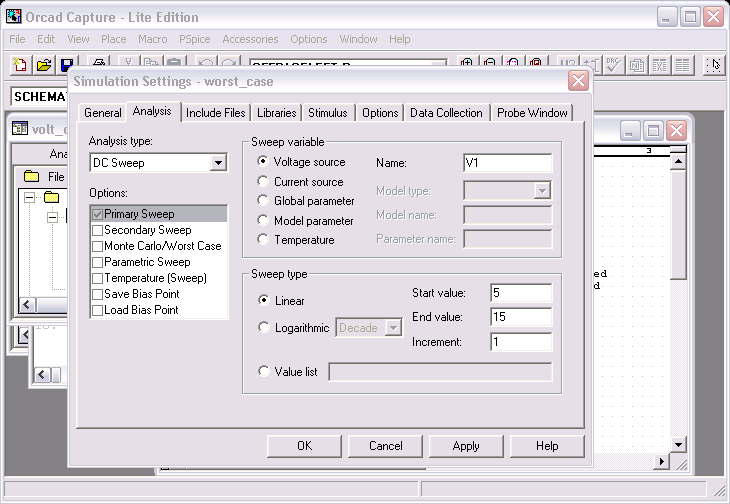Switch to the Include Files tab

pos(216,113)
